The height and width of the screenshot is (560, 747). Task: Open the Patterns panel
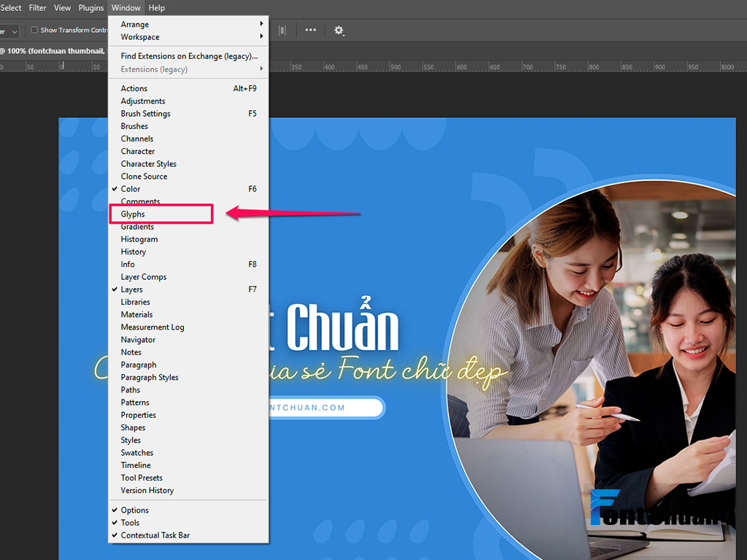coord(189,402)
